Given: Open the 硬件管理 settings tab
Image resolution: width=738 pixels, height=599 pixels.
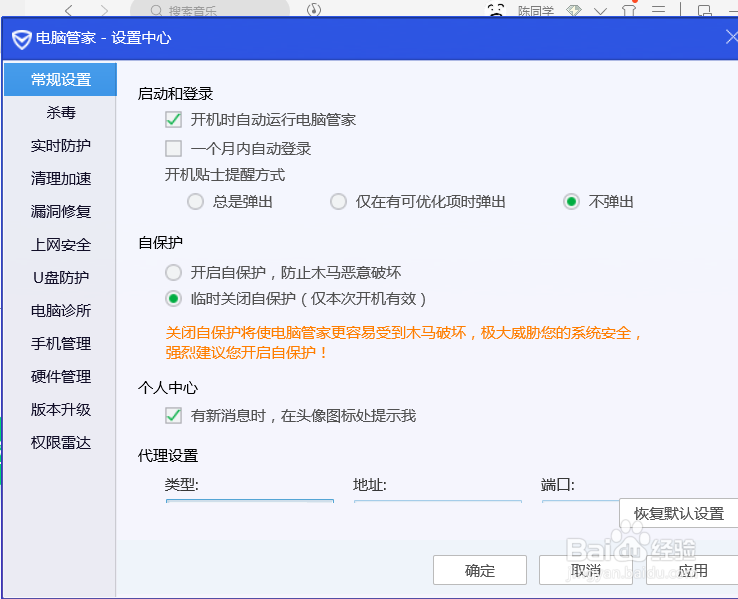Looking at the screenshot, I should (60, 376).
